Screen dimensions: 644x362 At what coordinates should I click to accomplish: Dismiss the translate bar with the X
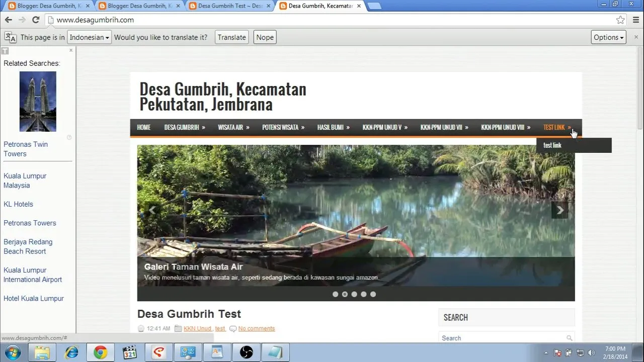click(x=637, y=37)
